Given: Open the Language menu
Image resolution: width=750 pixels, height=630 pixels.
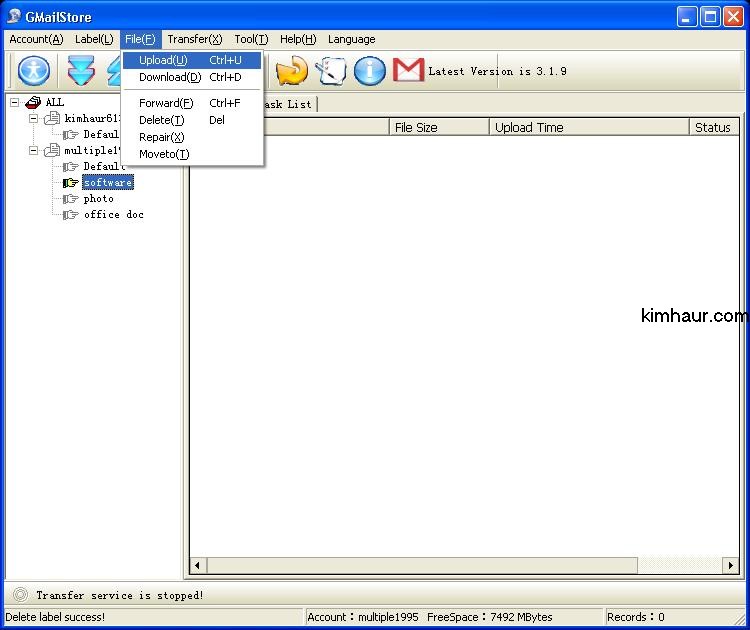Looking at the screenshot, I should click(x=351, y=39).
